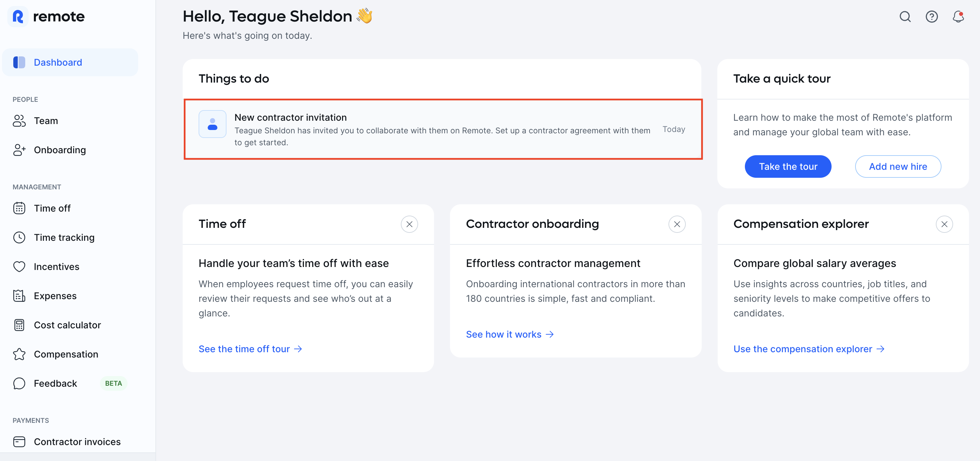Click the Add new hire button
This screenshot has height=461, width=980.
pos(898,166)
